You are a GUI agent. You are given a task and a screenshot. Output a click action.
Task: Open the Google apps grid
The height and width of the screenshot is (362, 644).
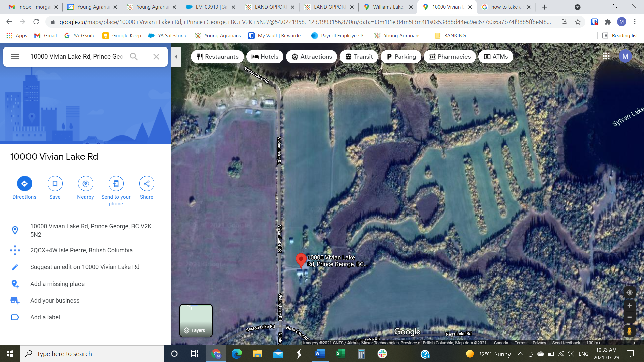[x=606, y=56]
